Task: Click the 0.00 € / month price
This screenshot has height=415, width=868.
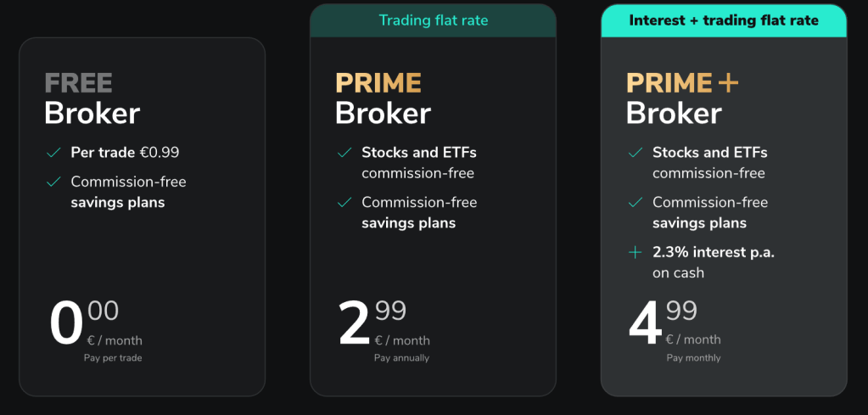Action: click(96, 324)
